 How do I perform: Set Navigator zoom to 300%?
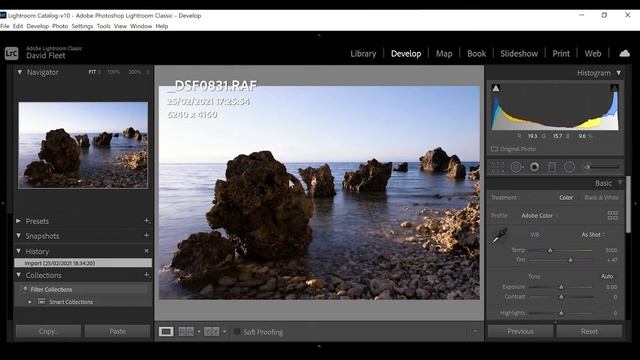pyautogui.click(x=134, y=72)
